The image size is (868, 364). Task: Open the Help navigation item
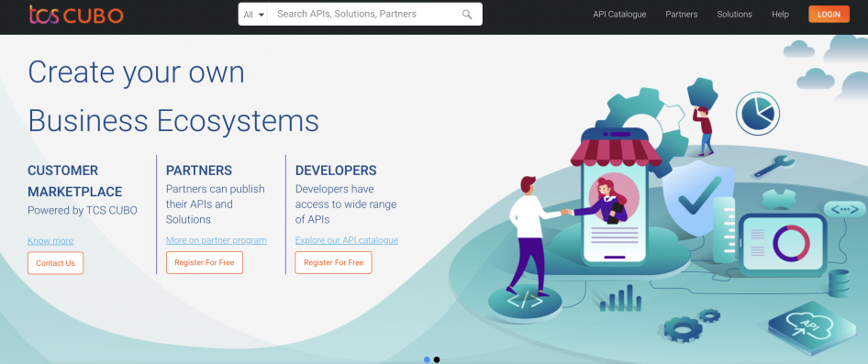pyautogui.click(x=780, y=15)
